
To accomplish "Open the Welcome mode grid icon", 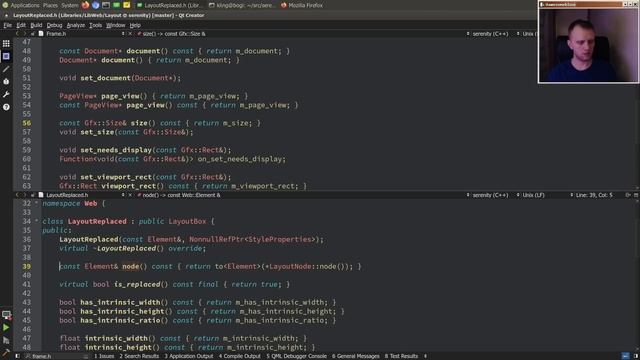I will (6, 43).
